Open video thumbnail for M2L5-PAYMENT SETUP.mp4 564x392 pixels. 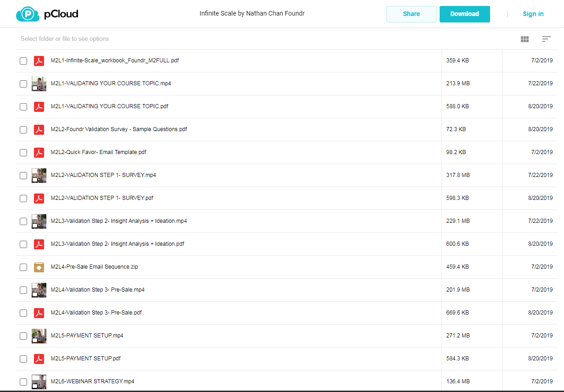[39, 336]
